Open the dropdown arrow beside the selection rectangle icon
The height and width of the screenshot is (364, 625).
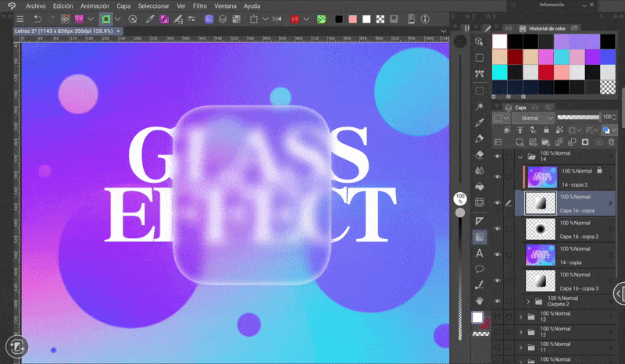(x=265, y=19)
